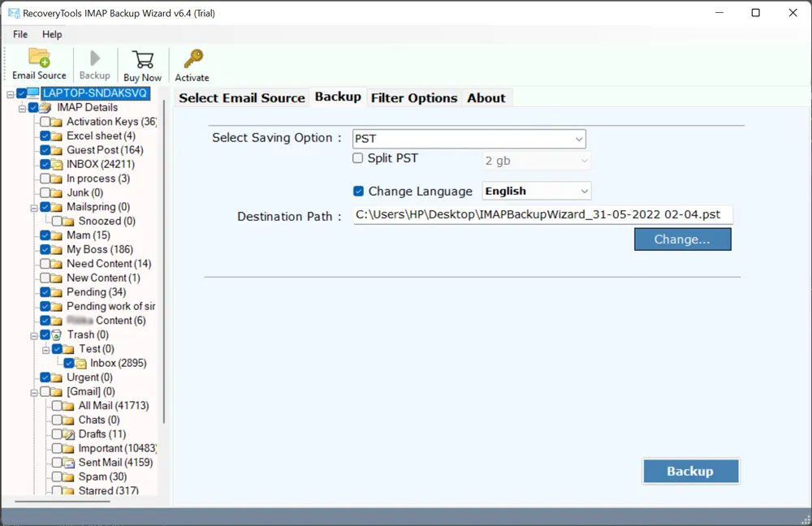This screenshot has width=812, height=526.
Task: Select the Snoozed (0) folder row
Action: pos(106,221)
